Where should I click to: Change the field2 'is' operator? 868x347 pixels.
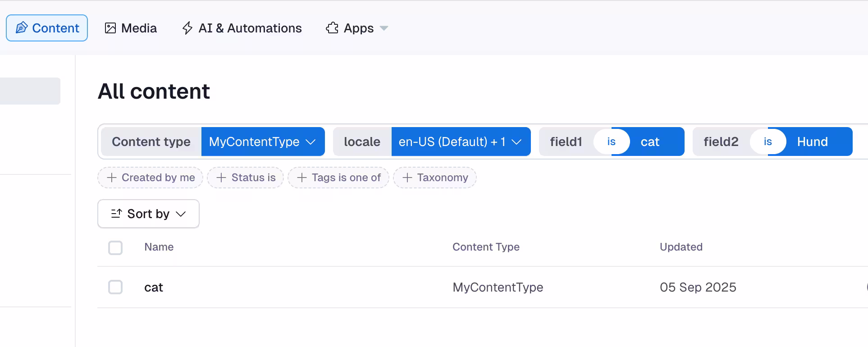click(768, 142)
